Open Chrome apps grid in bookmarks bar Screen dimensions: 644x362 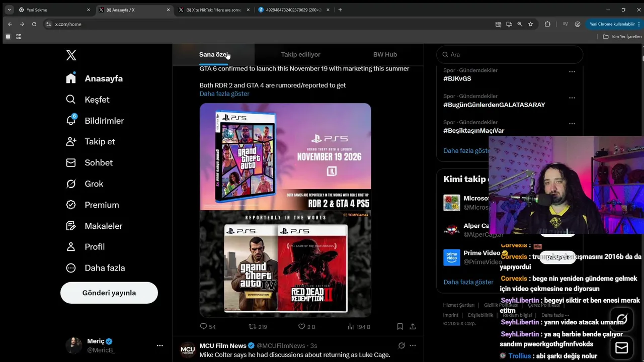pyautogui.click(x=19, y=37)
